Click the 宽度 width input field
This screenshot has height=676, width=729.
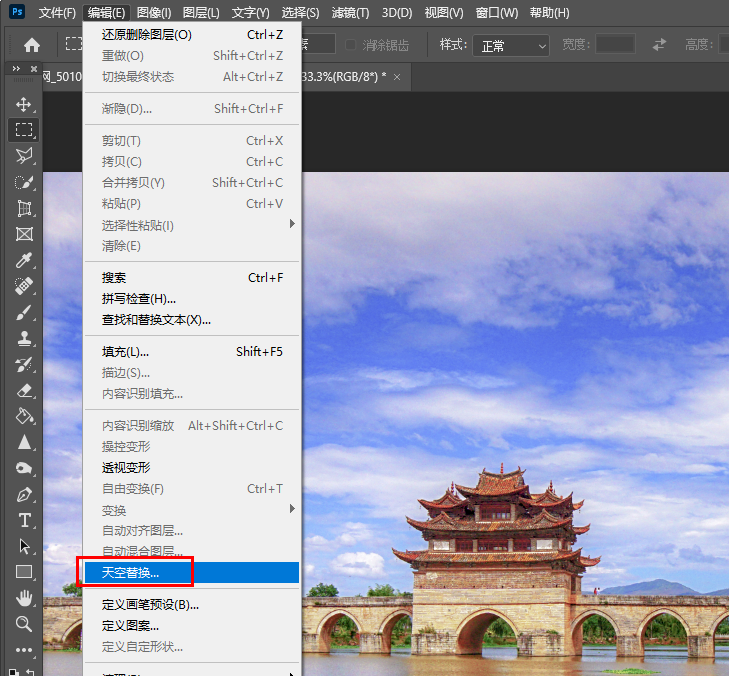(x=615, y=45)
